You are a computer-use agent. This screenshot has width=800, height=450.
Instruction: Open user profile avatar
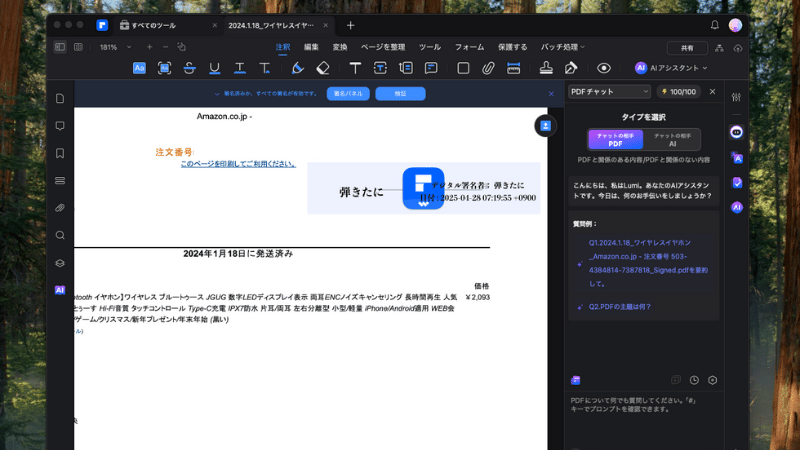tap(735, 25)
